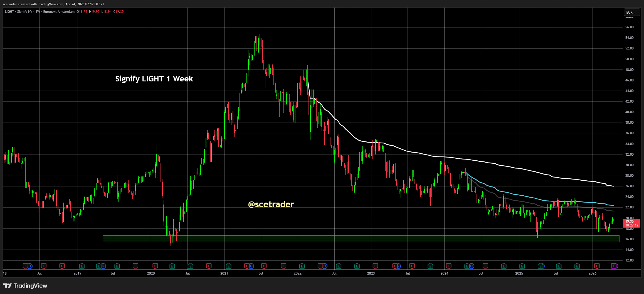Screen dimensions: 644x294
Task: Click the green earnings marker in July 2025
Action: pos(559,266)
